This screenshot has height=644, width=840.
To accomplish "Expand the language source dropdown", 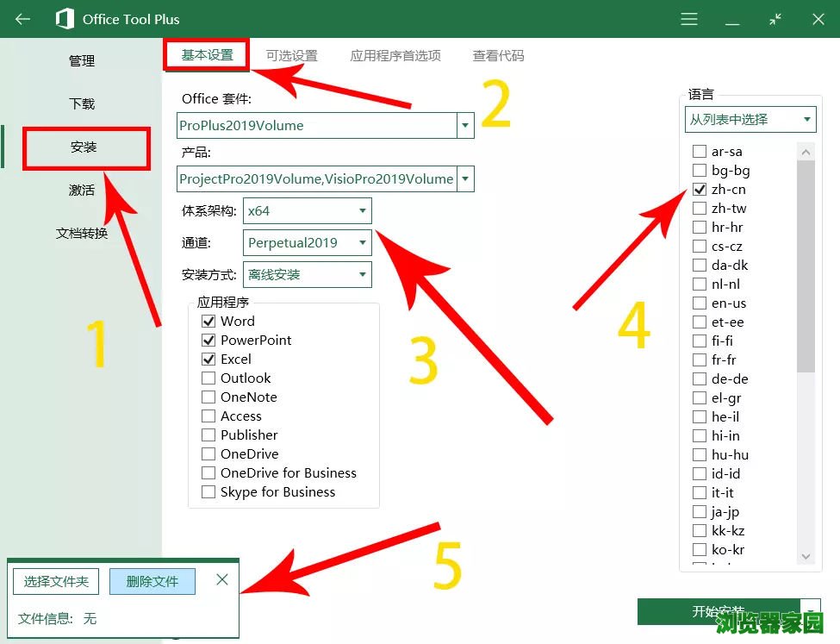I will pos(807,120).
